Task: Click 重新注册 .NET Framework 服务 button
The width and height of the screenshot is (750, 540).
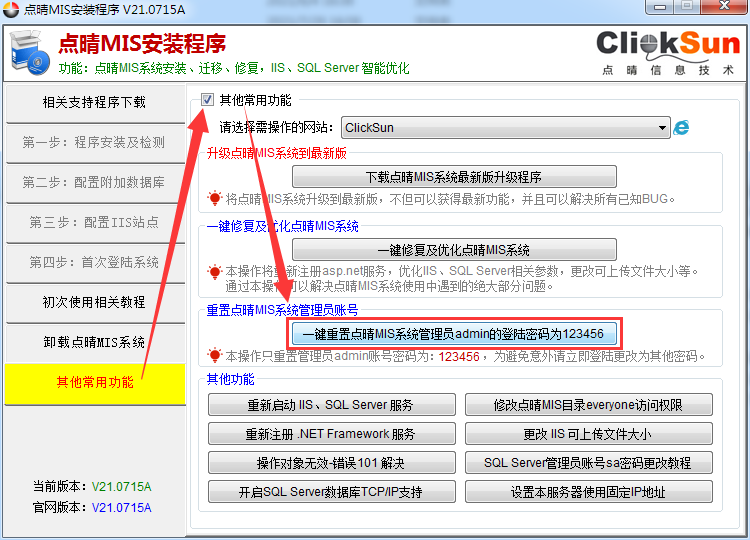Action: [331, 434]
